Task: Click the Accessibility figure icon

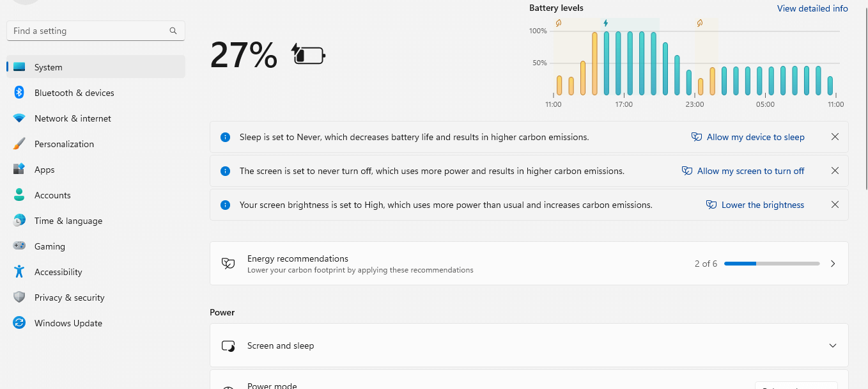Action: [19, 272]
